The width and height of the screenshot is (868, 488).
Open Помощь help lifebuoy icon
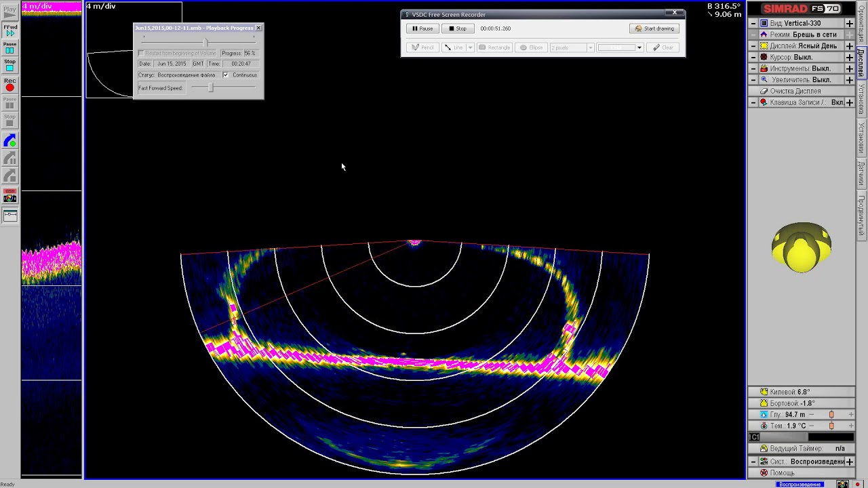tap(764, 472)
